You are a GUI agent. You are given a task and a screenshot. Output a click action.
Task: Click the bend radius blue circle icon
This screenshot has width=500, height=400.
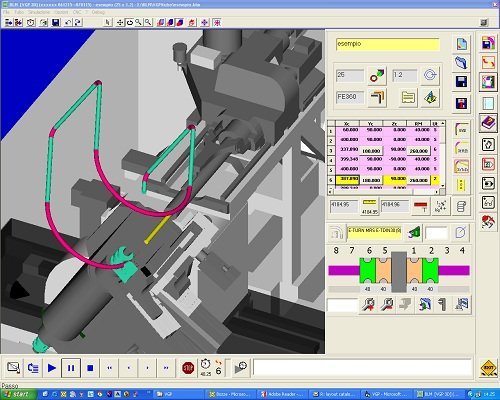[430, 75]
